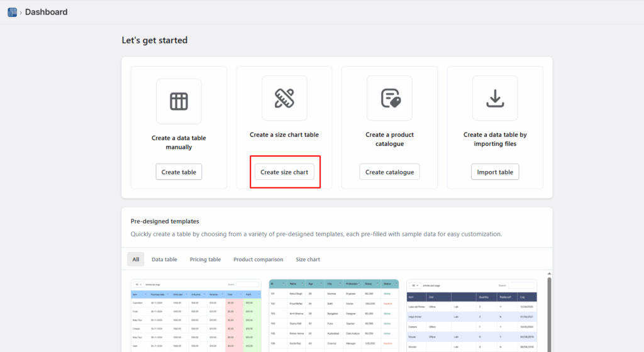Switch to the Data table tab
The width and height of the screenshot is (644, 352).
[x=164, y=259]
